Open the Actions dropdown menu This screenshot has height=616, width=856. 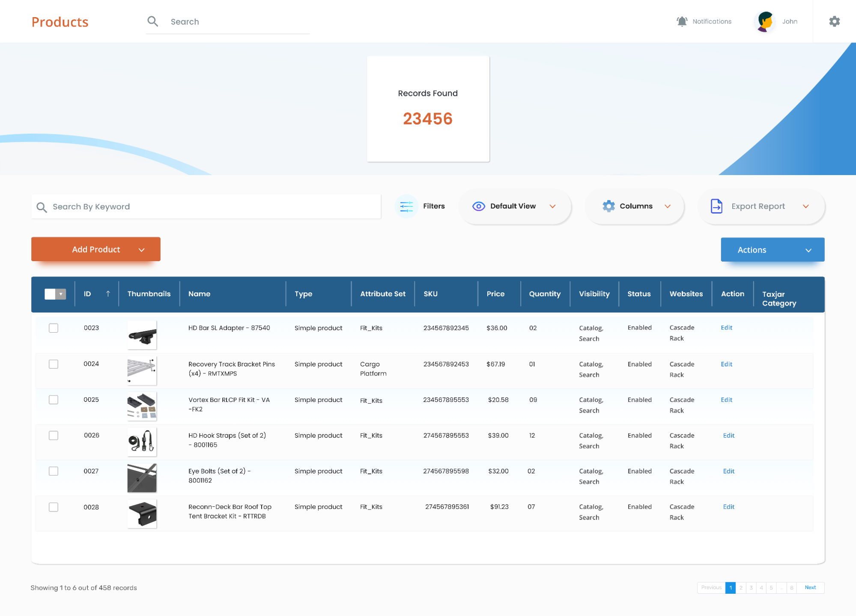(808, 250)
